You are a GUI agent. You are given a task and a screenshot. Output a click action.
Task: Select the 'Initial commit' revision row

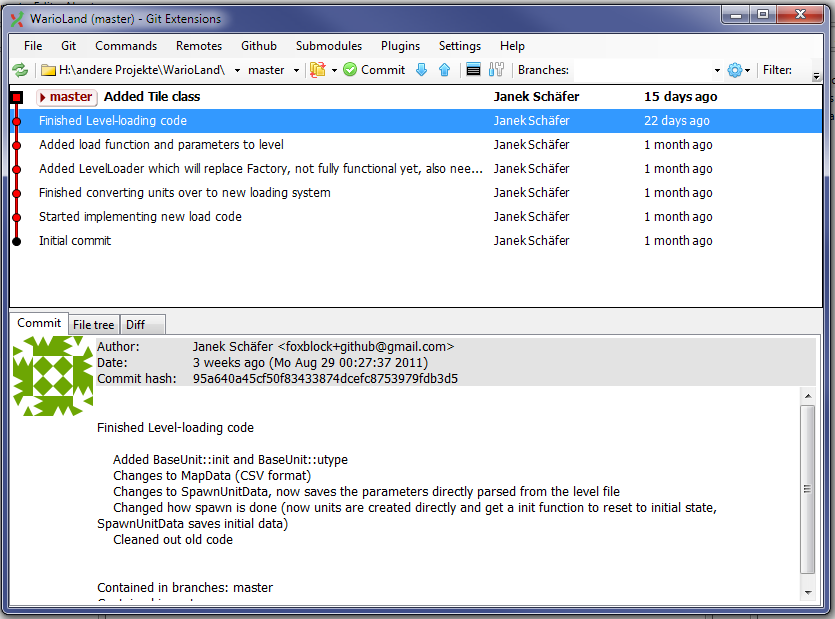pyautogui.click(x=75, y=241)
